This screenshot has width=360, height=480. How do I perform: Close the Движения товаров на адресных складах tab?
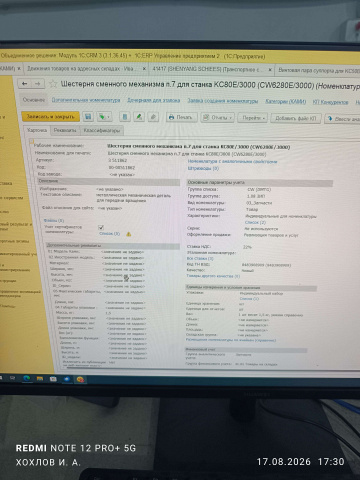click(x=144, y=69)
